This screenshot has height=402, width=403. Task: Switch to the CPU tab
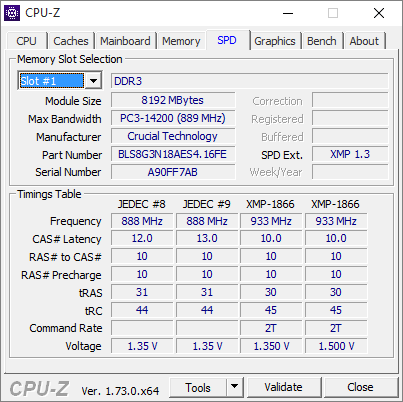26,41
